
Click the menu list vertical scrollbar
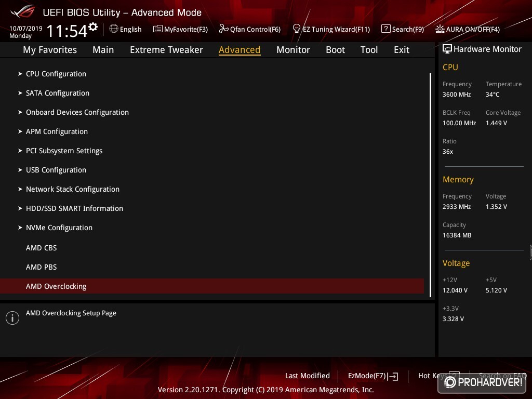430,185
